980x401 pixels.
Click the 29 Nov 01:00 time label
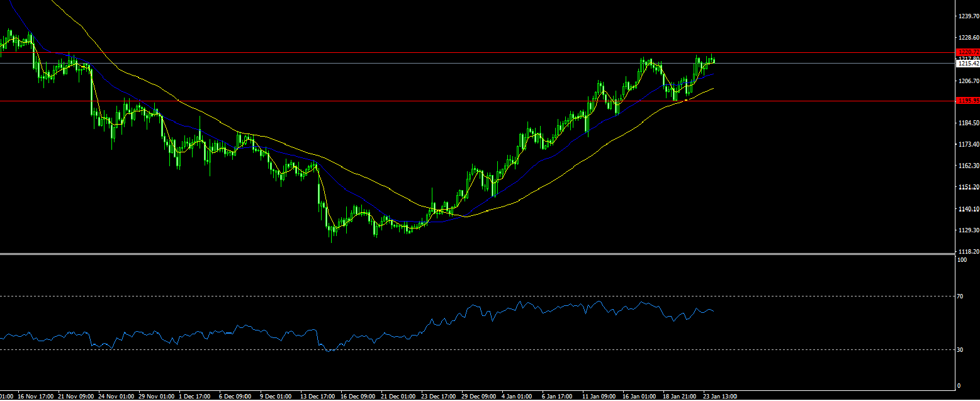(x=157, y=397)
